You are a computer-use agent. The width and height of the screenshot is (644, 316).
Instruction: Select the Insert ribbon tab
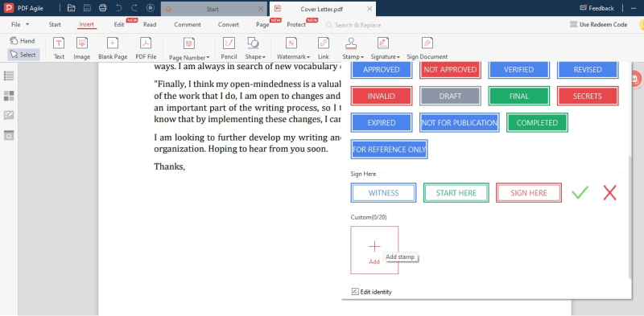point(87,25)
